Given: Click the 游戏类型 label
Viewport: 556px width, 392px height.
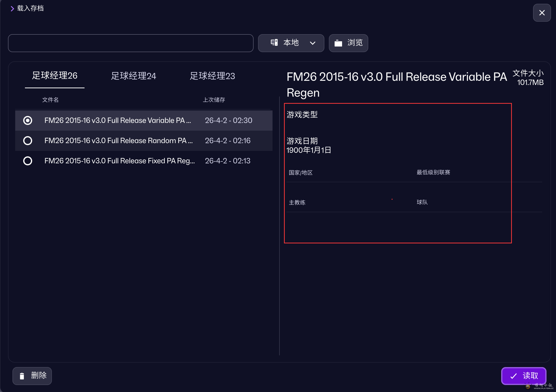Looking at the screenshot, I should click(x=302, y=114).
